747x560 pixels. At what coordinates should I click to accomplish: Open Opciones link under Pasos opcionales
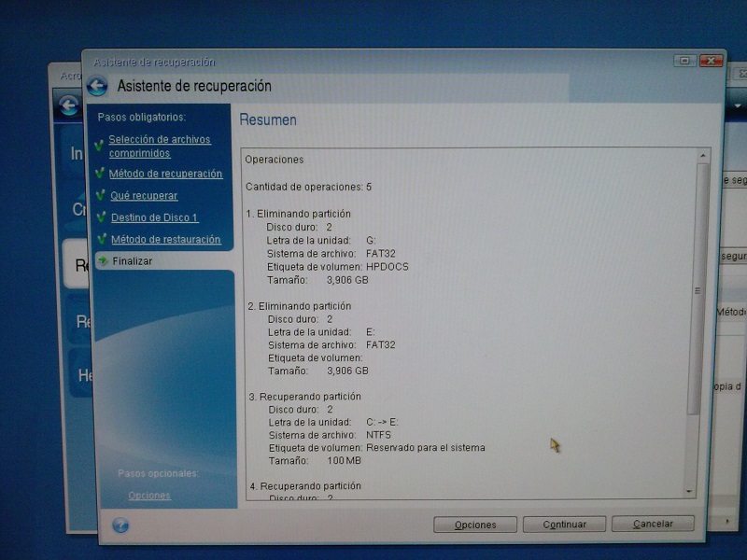[x=149, y=496]
